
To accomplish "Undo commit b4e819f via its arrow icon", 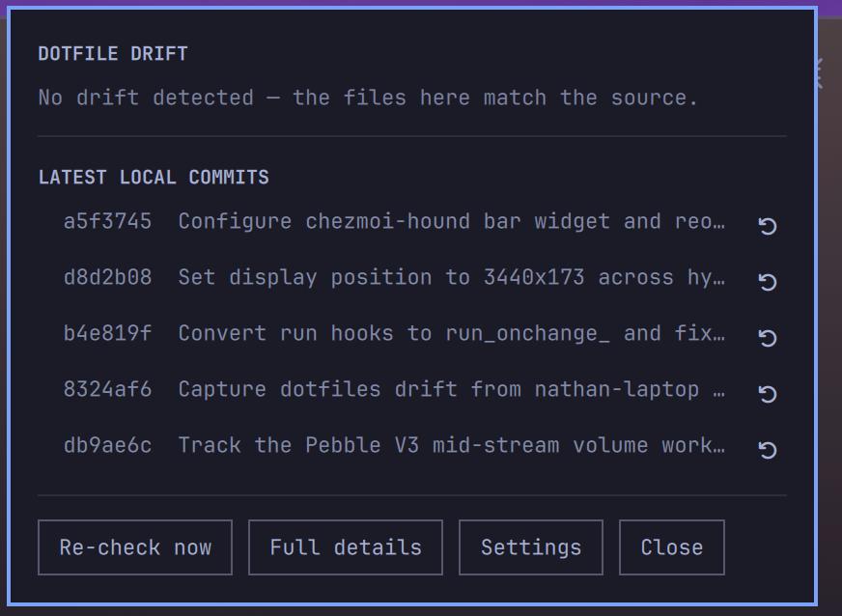I will 768,337.
